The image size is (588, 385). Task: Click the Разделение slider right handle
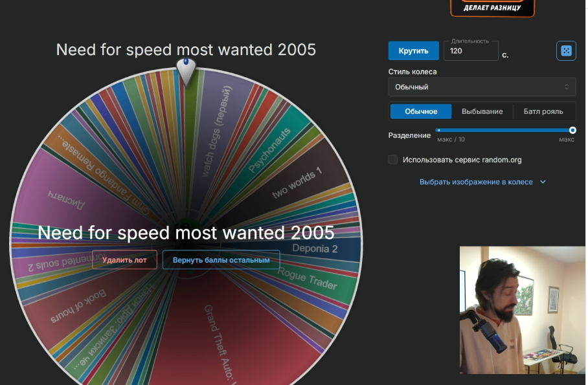572,130
